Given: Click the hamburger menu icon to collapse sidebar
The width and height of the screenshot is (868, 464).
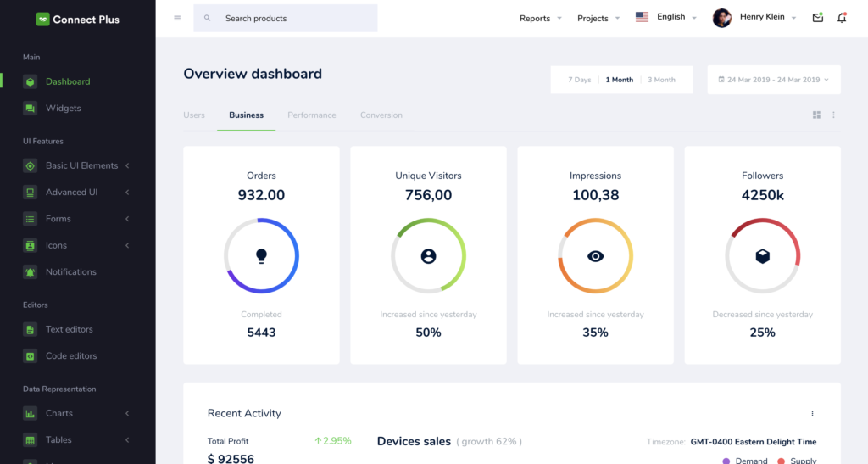Looking at the screenshot, I should [x=177, y=18].
